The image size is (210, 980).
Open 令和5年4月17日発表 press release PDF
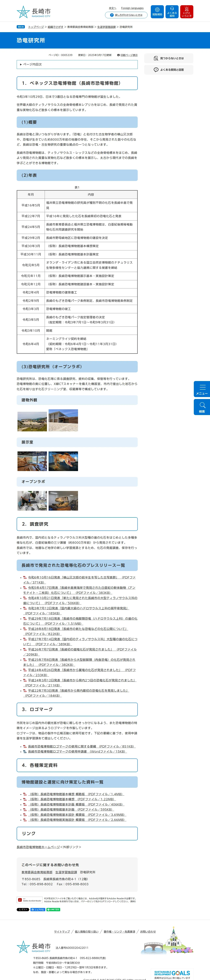tap(79, 590)
